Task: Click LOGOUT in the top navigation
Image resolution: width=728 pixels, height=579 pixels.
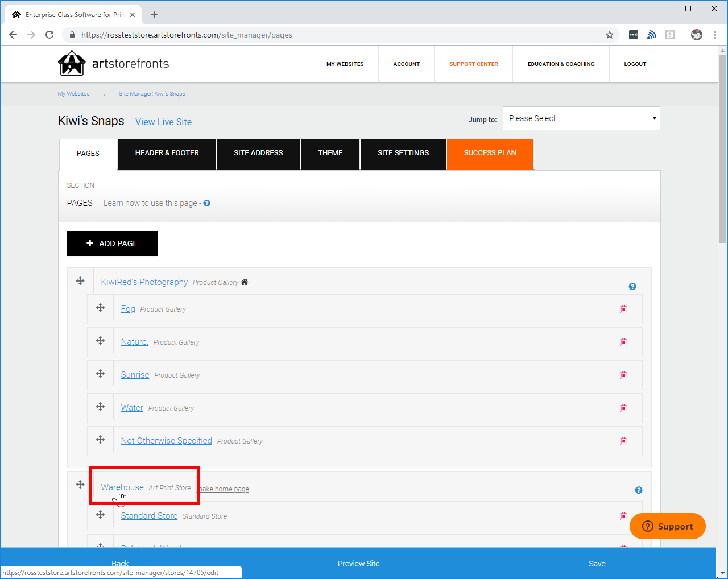Action: [635, 64]
